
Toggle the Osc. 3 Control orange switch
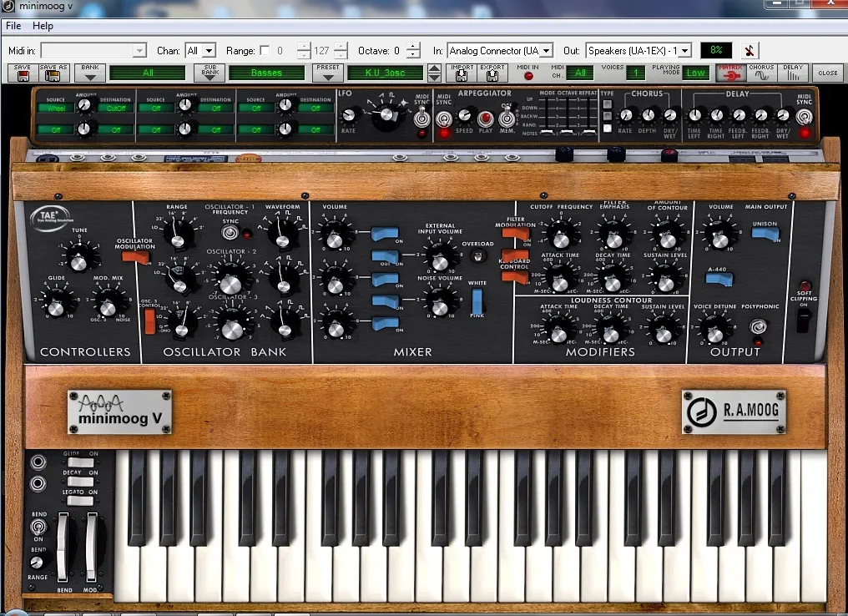pyautogui.click(x=149, y=322)
